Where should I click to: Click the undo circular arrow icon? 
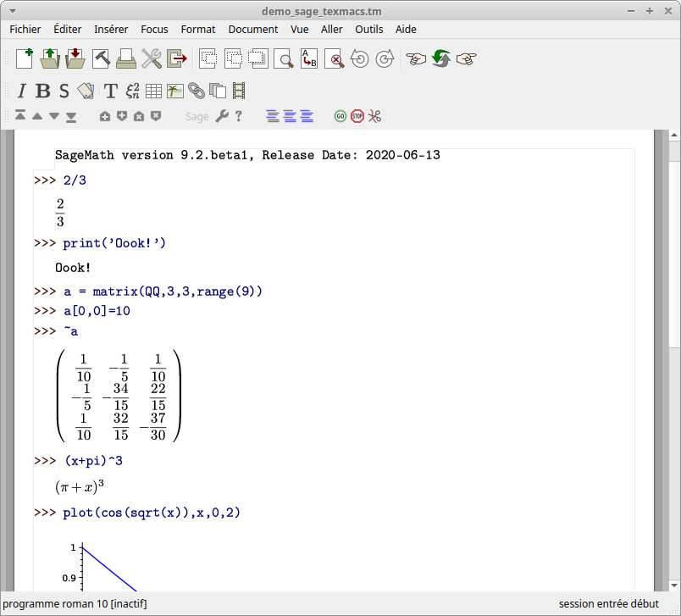click(359, 59)
